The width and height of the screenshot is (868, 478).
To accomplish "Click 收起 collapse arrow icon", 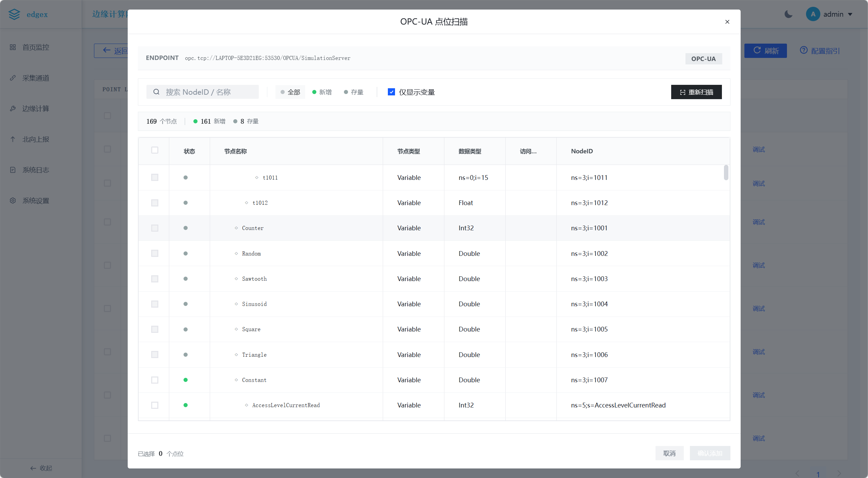I will pyautogui.click(x=33, y=468).
